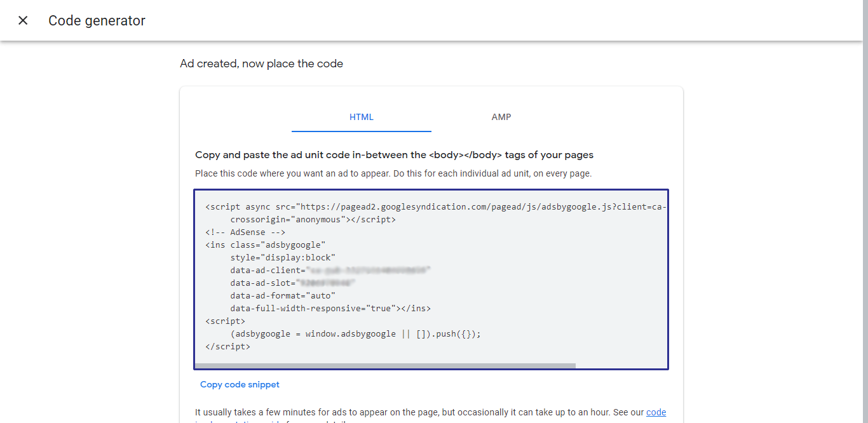
Task: Click the script async src line in code
Action: point(436,206)
